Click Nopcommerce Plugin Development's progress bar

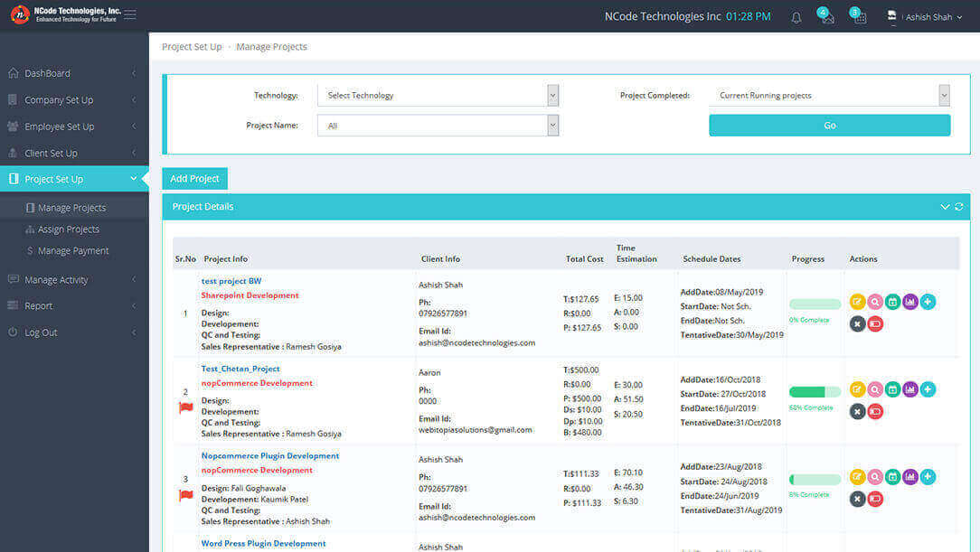[815, 479]
